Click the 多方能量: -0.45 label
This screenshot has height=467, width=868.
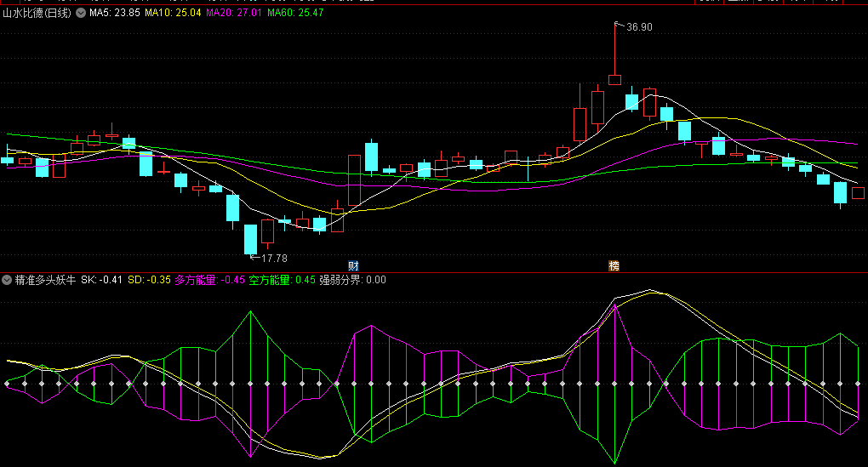210,279
